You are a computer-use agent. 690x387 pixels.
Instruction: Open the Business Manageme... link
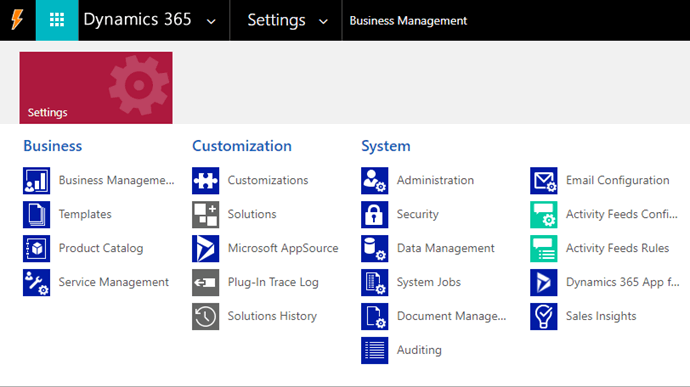(116, 180)
